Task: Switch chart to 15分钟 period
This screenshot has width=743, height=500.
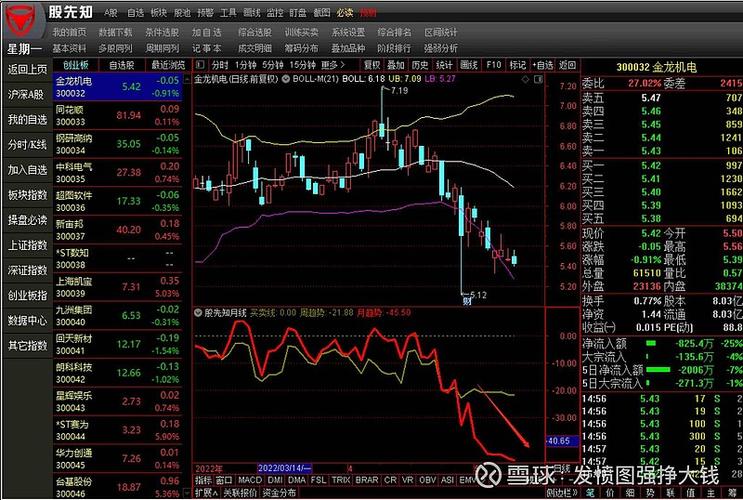Action: [x=303, y=65]
